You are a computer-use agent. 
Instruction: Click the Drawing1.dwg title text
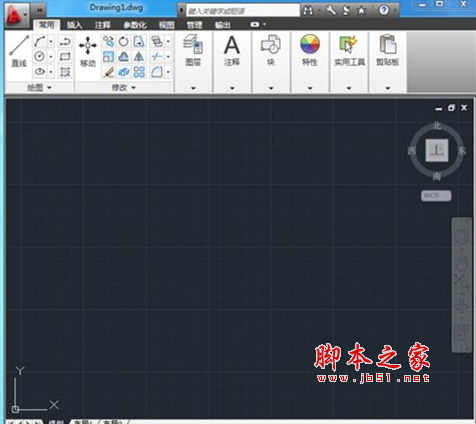coord(116,7)
